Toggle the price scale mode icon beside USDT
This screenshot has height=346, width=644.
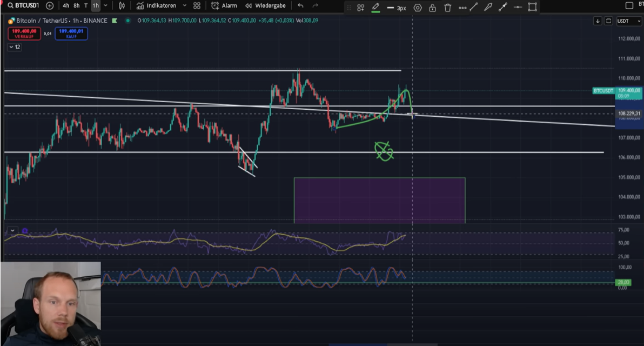tap(609, 21)
